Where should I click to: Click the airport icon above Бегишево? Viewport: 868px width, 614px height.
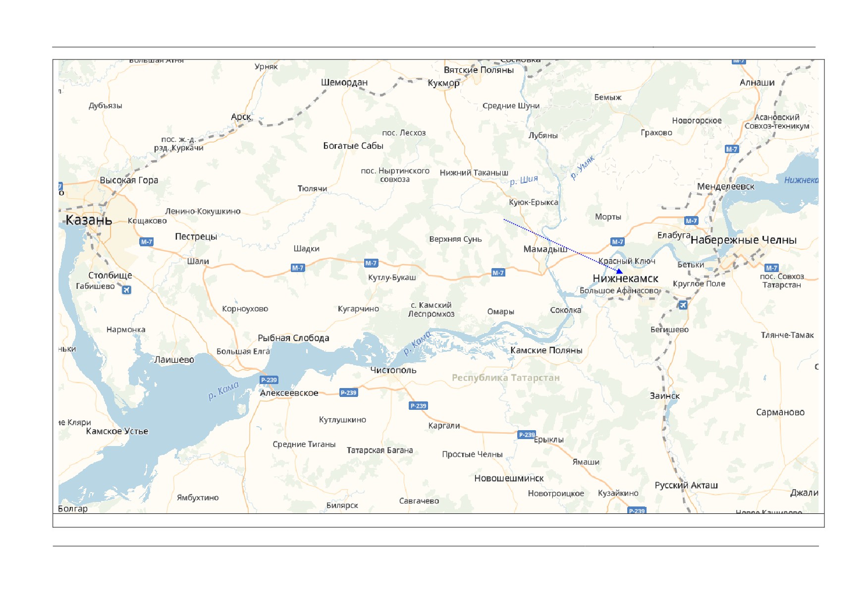click(x=683, y=305)
